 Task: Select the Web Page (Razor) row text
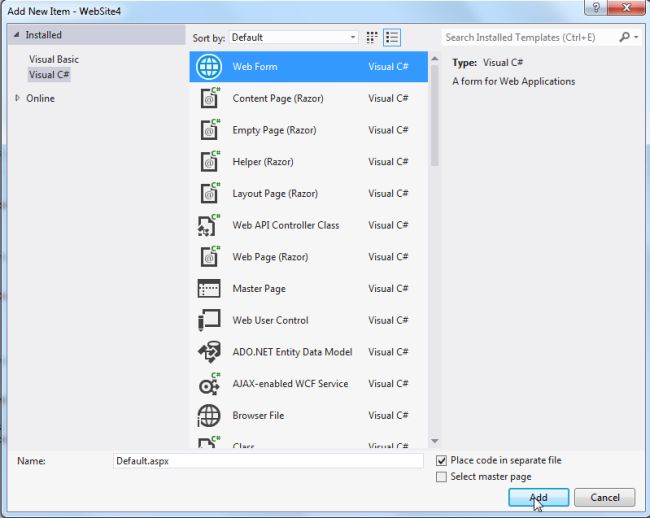270,257
